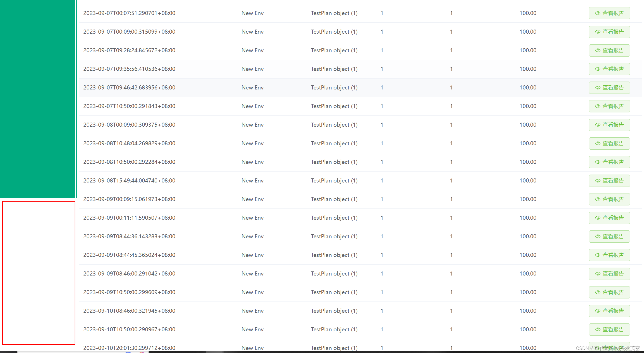View report of 2023-09-07T09:35:56 execution
This screenshot has width=644, height=353.
click(x=609, y=69)
